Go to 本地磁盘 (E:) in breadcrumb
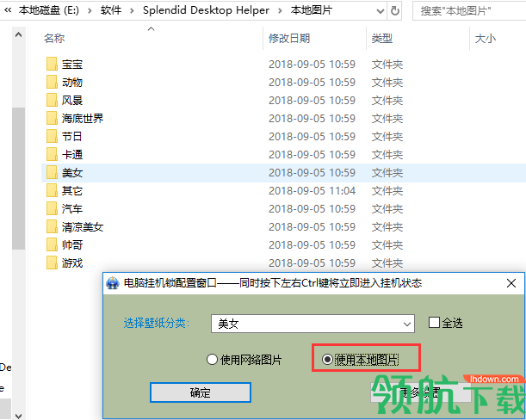Viewport: 526px width, 420px height. (x=49, y=10)
